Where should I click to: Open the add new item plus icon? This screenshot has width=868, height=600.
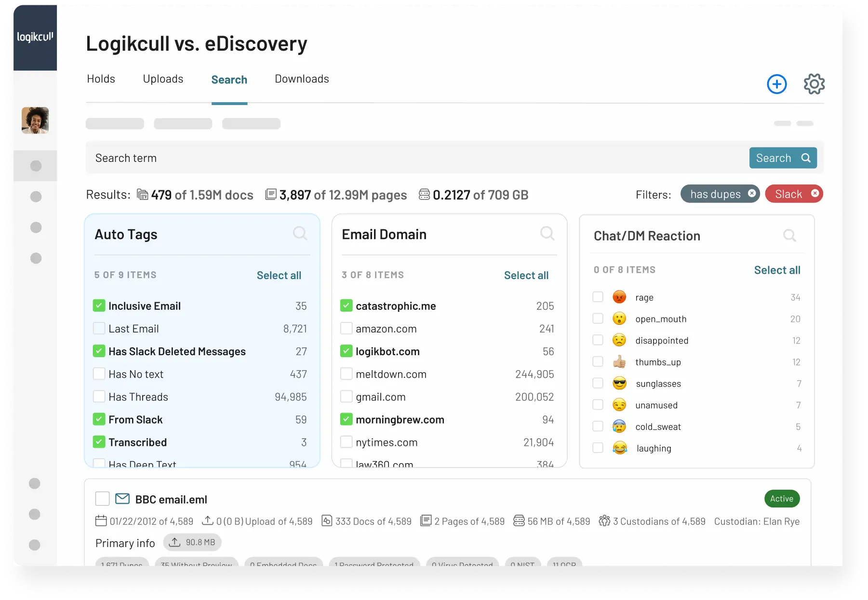776,84
